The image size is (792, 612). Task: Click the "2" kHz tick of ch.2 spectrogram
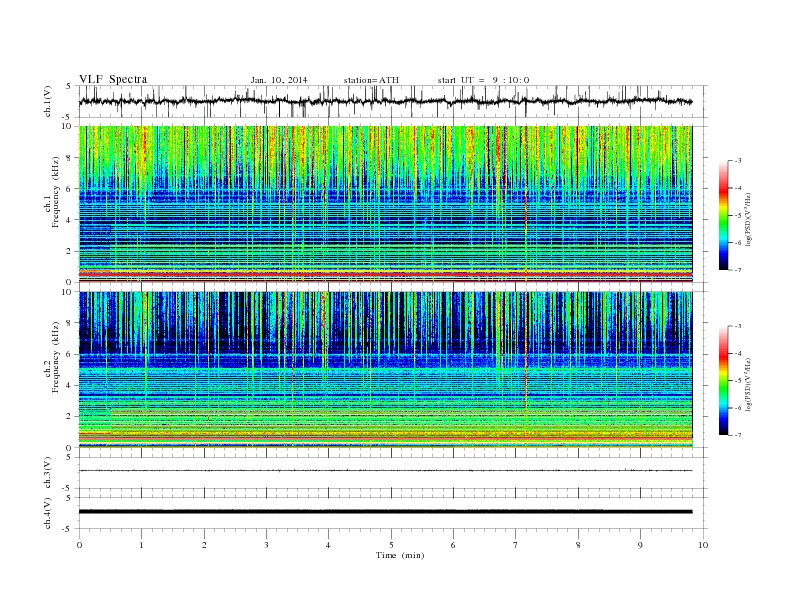pyautogui.click(x=69, y=416)
